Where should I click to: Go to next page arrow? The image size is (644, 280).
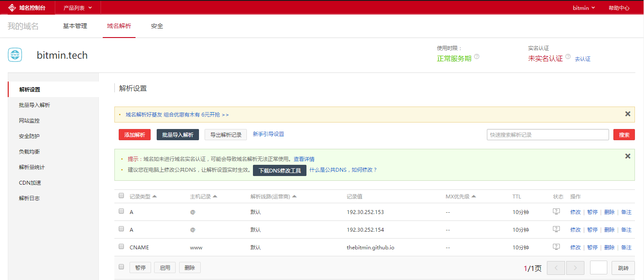575,268
